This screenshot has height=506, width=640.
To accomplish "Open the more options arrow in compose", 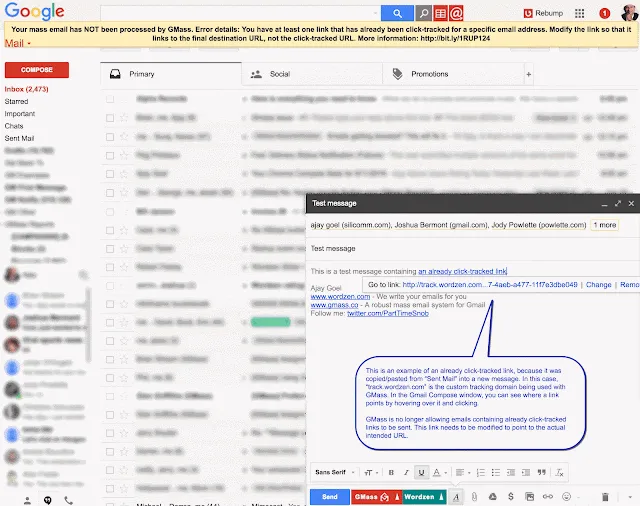I will point(630,497).
